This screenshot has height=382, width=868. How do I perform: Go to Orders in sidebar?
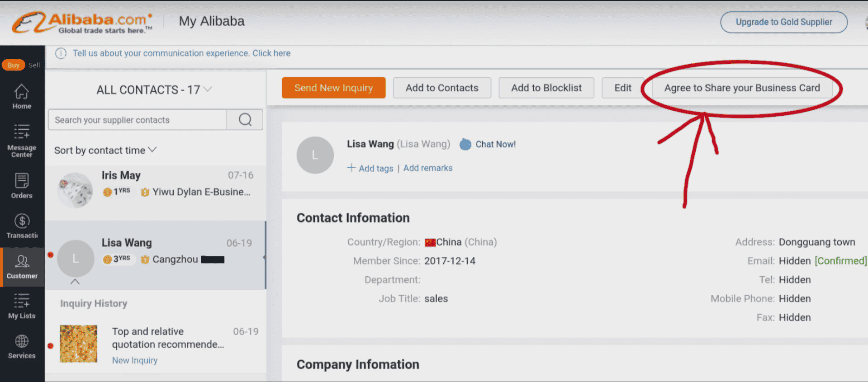click(22, 186)
